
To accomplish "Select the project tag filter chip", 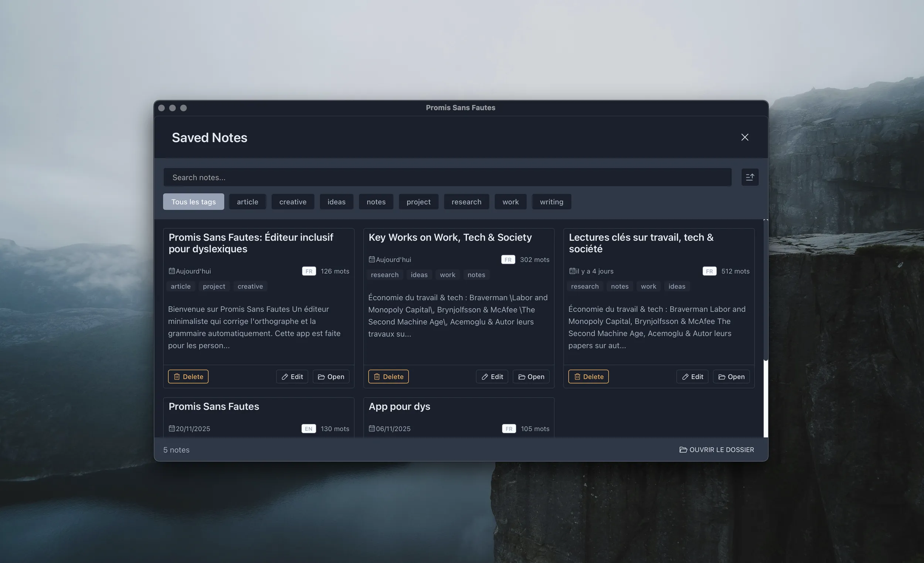I will (x=418, y=202).
